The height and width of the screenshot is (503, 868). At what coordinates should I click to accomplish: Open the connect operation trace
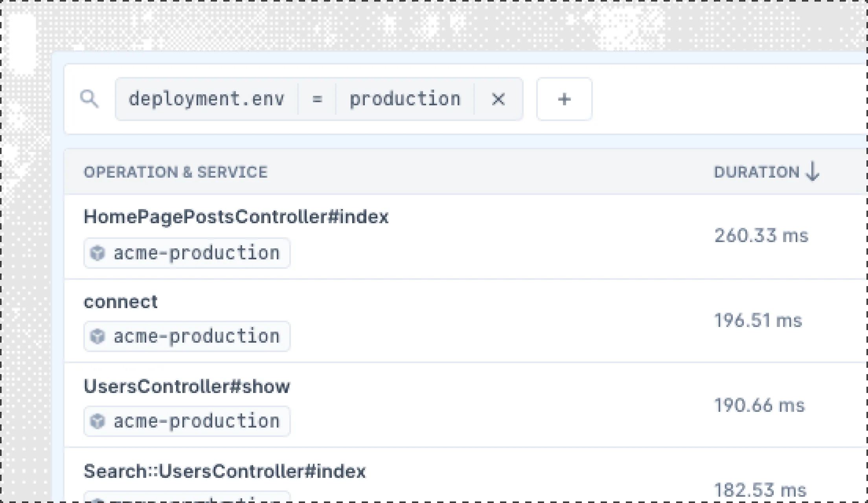[x=121, y=302]
